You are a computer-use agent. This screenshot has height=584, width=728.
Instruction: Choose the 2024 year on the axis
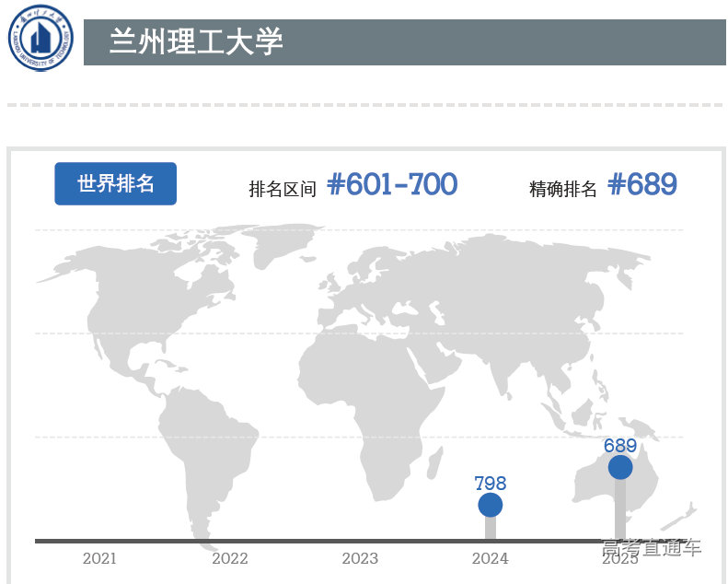[490, 558]
